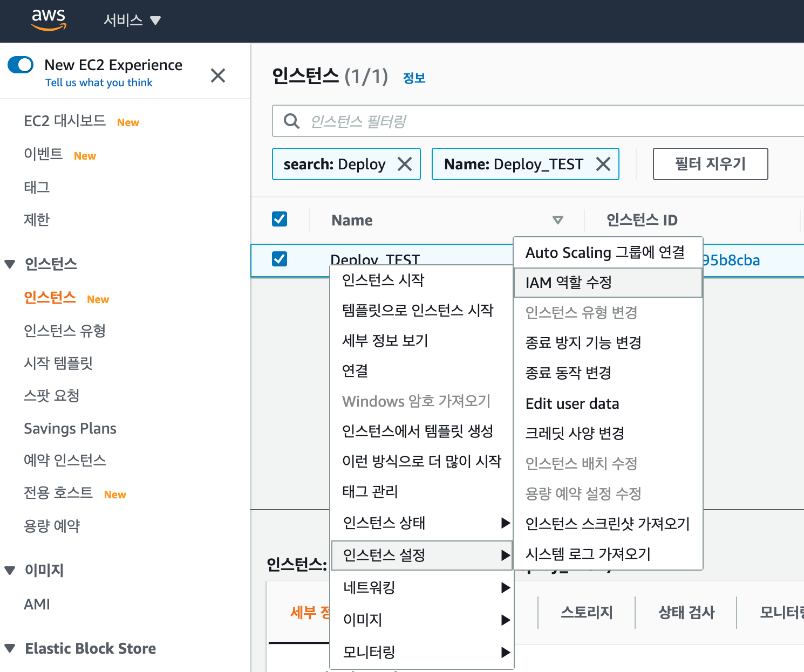804x672 pixels.
Task: Collapse the Elastic Block Store section
Action: (x=10, y=648)
